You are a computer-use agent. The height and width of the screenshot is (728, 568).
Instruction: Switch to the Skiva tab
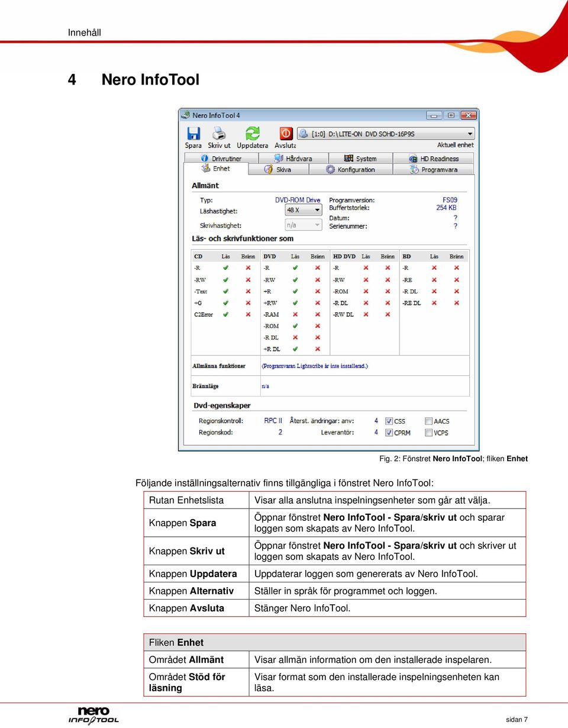point(279,169)
